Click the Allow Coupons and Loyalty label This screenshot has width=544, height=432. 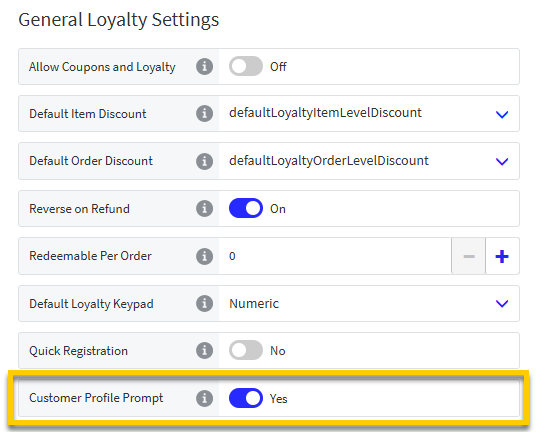pos(102,67)
